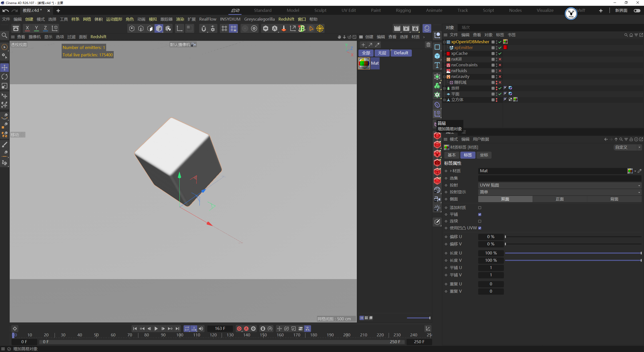Toggle X axis lock icon

pyautogui.click(x=27, y=28)
